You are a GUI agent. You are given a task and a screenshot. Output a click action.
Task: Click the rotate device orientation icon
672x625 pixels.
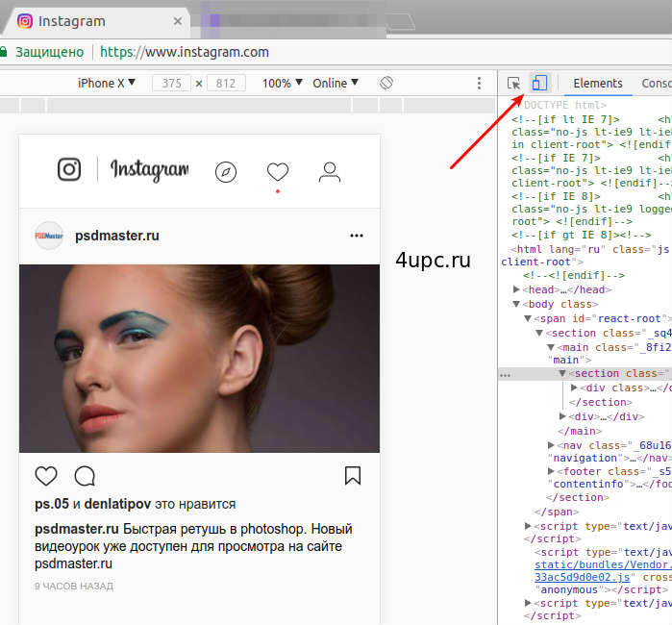coord(386,83)
